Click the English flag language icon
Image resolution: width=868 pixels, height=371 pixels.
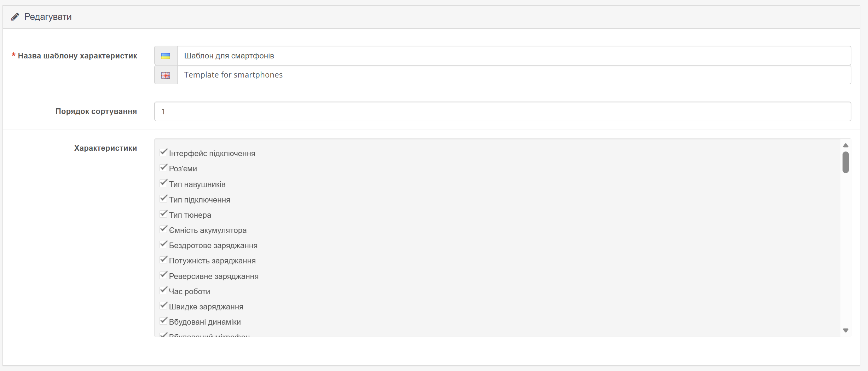coord(166,75)
